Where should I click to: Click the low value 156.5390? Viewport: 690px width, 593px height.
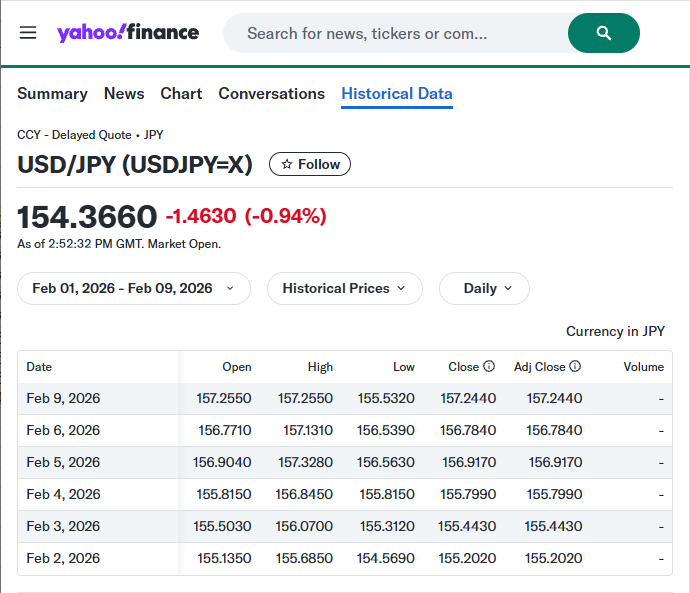coord(386,430)
